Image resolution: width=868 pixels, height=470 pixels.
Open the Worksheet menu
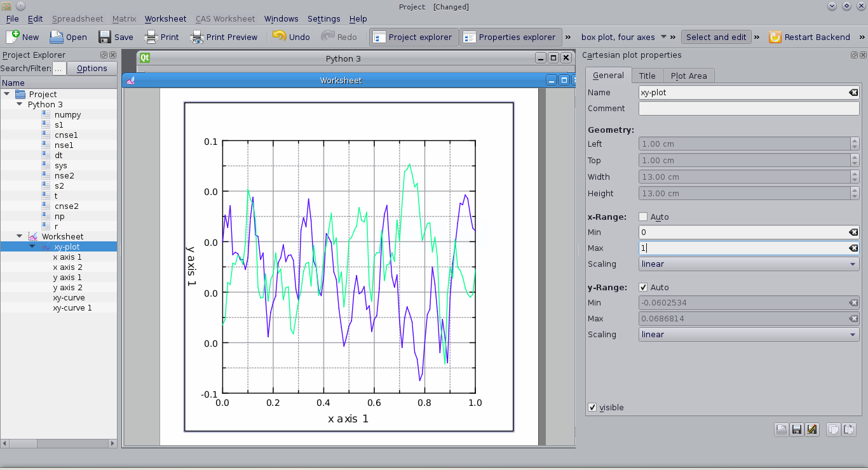coord(165,18)
